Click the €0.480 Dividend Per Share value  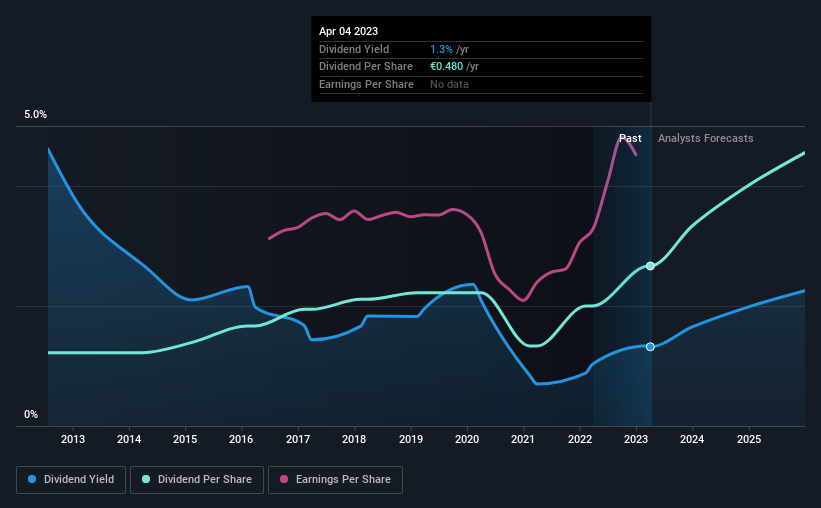(447, 67)
